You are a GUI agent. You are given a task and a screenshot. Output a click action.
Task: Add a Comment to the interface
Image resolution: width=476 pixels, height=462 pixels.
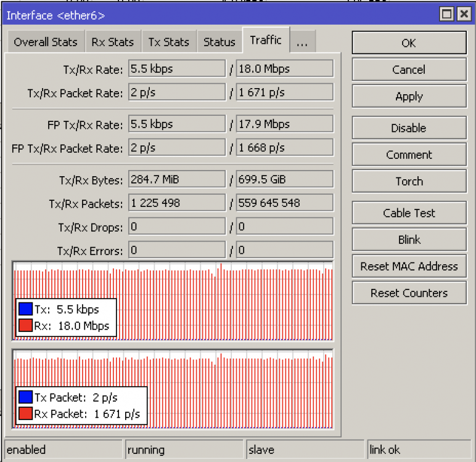tap(409, 155)
